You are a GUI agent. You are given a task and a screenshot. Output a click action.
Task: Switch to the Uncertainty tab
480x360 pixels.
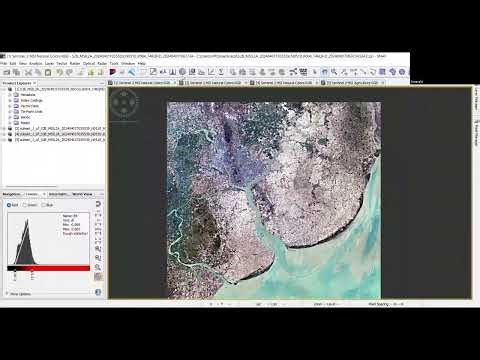click(58, 194)
